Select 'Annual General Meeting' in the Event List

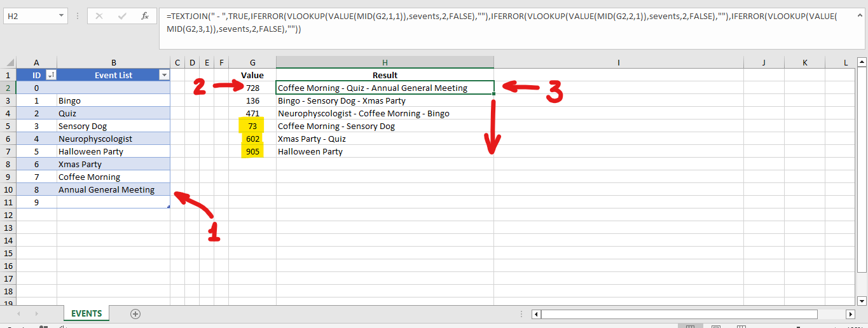click(x=113, y=189)
